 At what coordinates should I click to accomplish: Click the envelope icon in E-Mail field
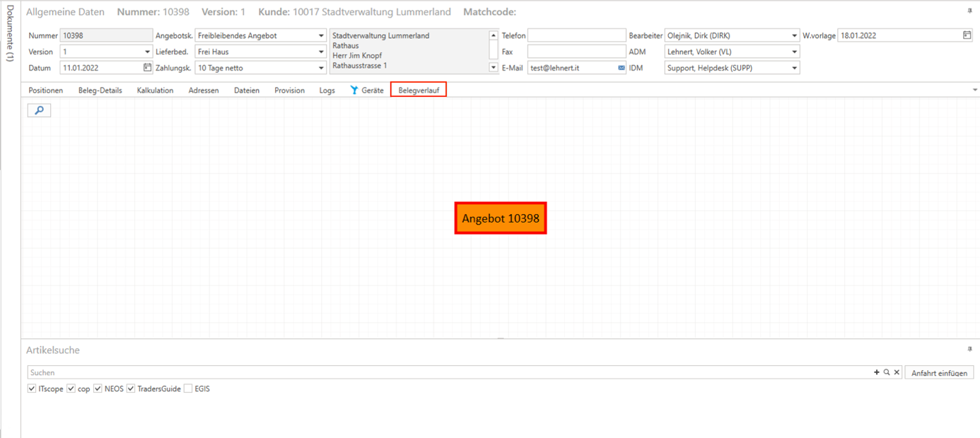[622, 68]
